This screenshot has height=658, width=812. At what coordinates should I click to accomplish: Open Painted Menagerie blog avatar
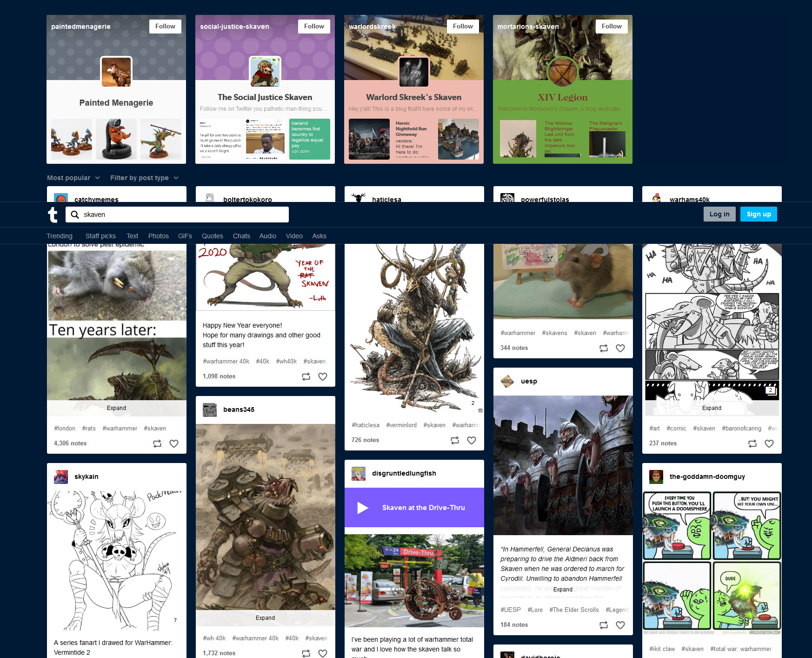pyautogui.click(x=116, y=72)
